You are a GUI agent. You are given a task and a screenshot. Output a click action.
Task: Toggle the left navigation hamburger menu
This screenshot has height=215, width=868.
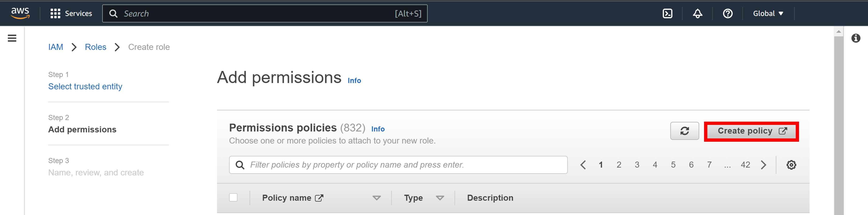tap(12, 38)
